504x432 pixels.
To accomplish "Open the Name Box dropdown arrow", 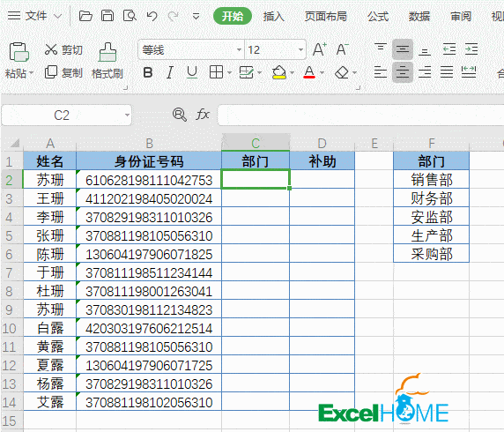I will tap(127, 115).
